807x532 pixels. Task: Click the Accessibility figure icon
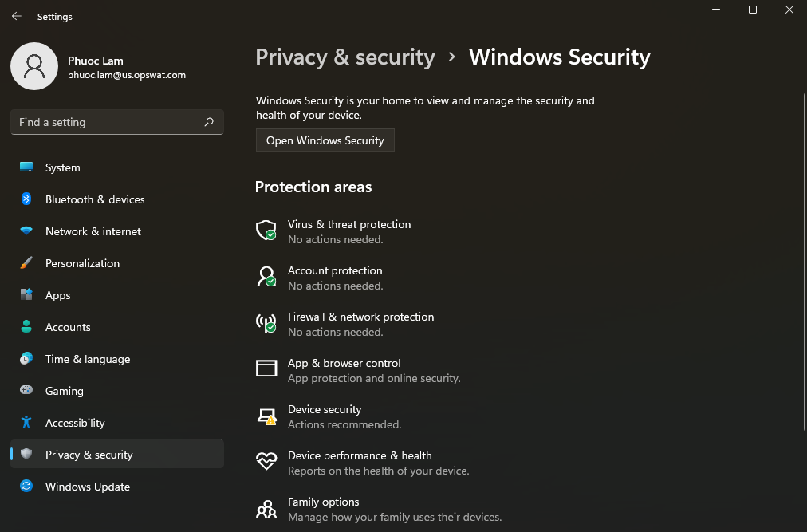(26, 422)
